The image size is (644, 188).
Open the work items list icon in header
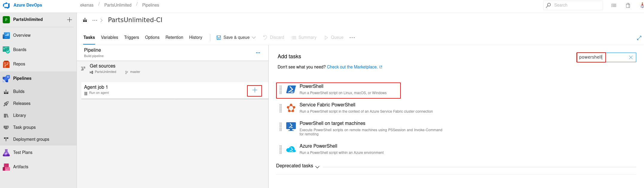614,5
